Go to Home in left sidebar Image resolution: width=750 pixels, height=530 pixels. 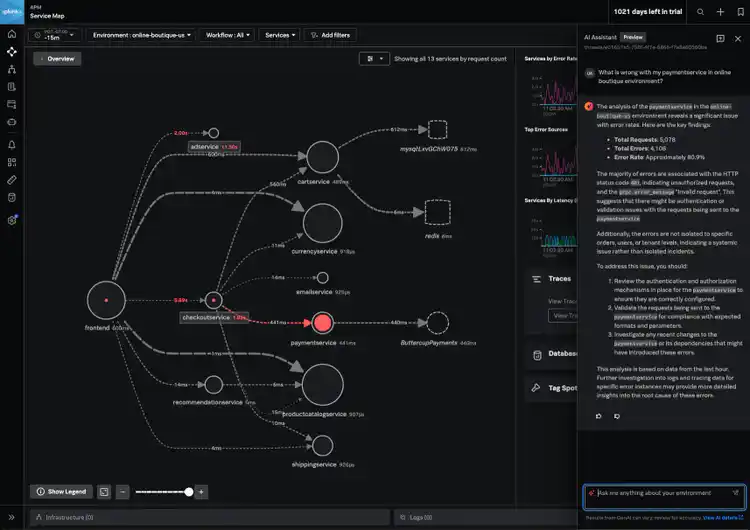coord(12,34)
